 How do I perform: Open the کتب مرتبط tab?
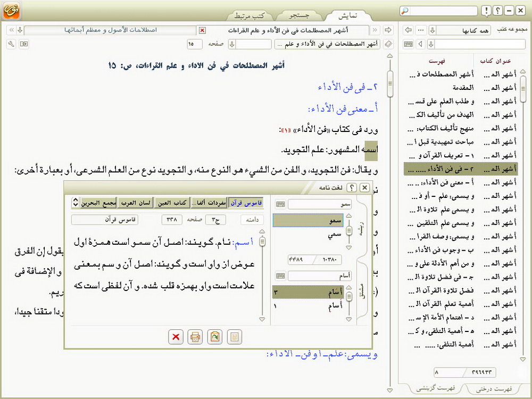250,15
